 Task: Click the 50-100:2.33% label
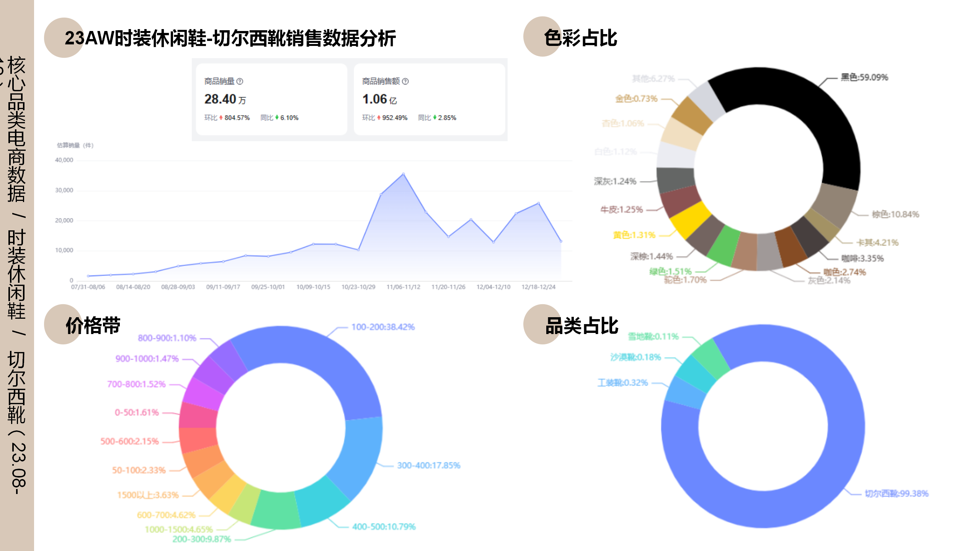pos(139,470)
